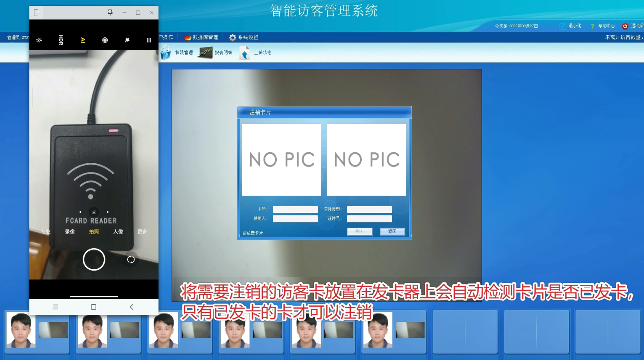Switch camera to 录像 video mode
This screenshot has width=644, height=360.
(x=70, y=232)
